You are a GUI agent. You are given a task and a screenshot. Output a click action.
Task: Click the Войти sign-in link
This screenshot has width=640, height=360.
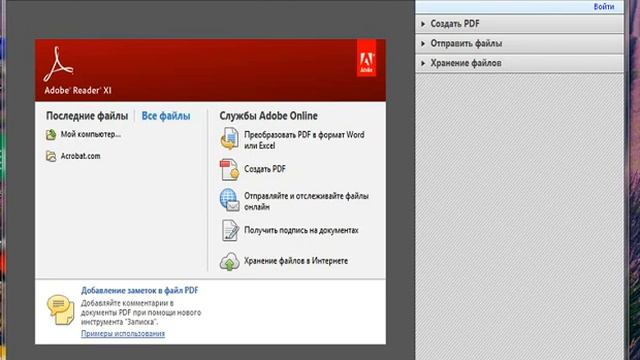604,7
